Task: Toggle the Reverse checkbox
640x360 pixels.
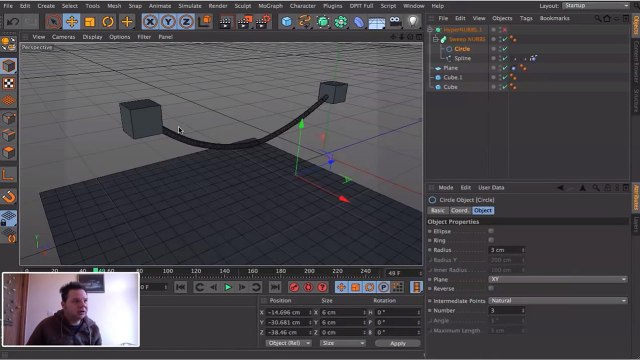Action: pyautogui.click(x=491, y=288)
